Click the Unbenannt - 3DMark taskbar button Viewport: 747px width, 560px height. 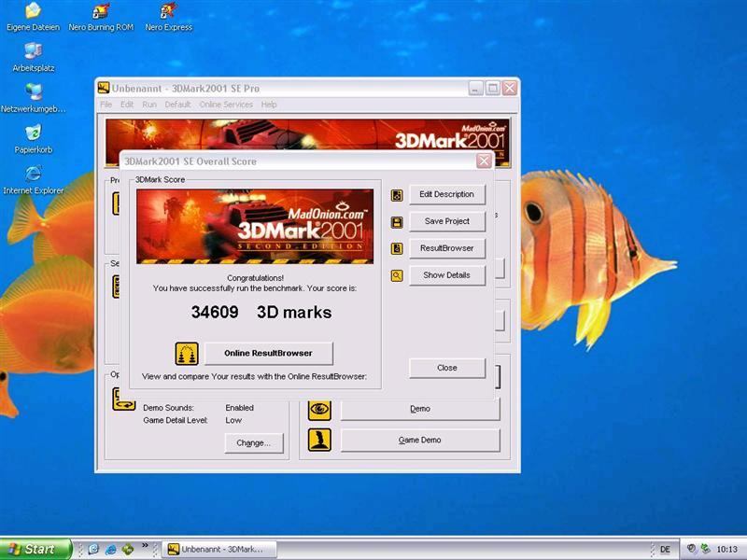click(x=219, y=550)
